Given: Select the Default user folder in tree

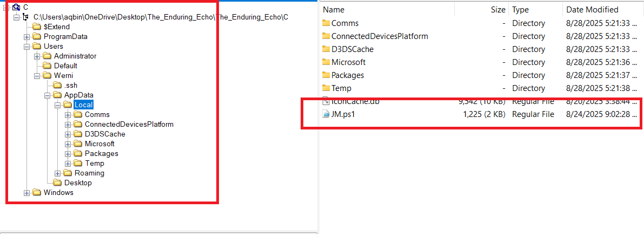Looking at the screenshot, I should (65, 66).
